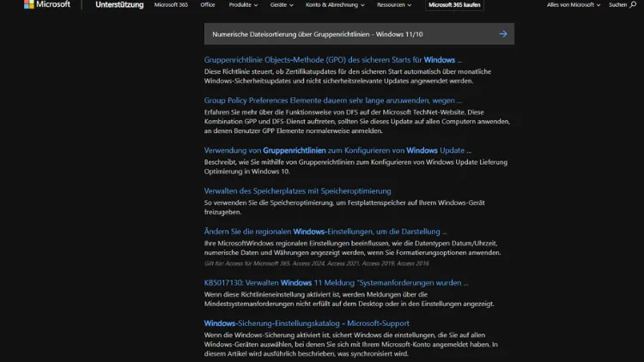The height and width of the screenshot is (362, 644).
Task: Click the 'Gilt für: Access für Microsoft 365' line
Action: pyautogui.click(x=316, y=263)
